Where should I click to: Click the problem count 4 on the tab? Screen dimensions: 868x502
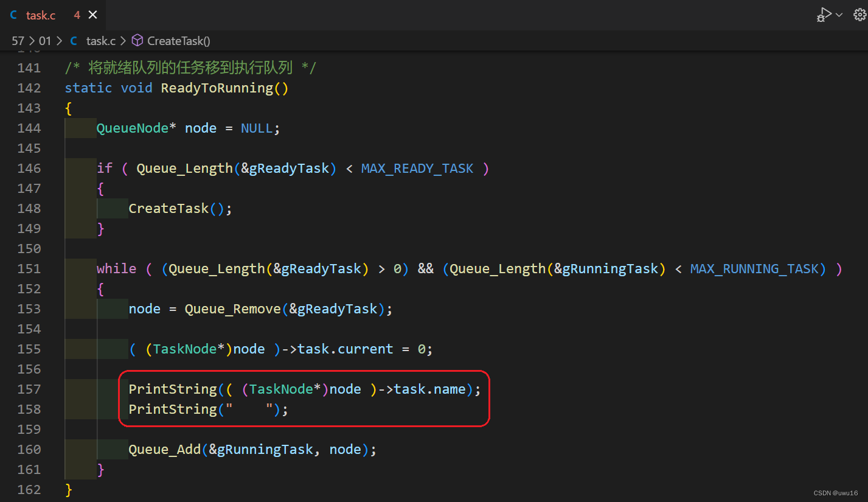click(77, 15)
